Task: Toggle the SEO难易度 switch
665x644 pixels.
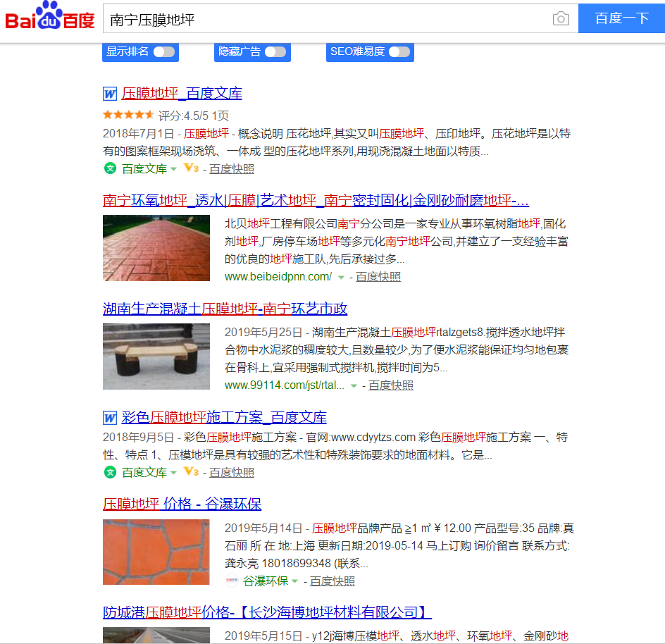Action: [x=399, y=51]
